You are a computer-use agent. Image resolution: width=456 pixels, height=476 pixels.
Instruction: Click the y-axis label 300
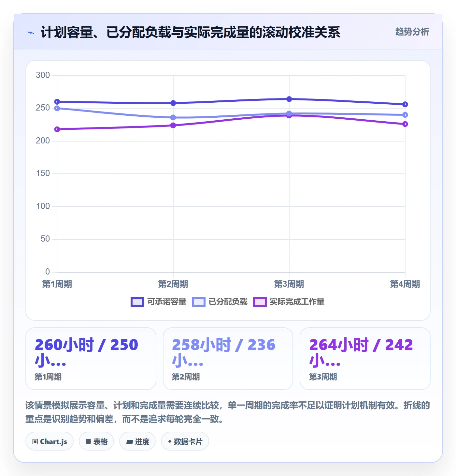pyautogui.click(x=43, y=75)
